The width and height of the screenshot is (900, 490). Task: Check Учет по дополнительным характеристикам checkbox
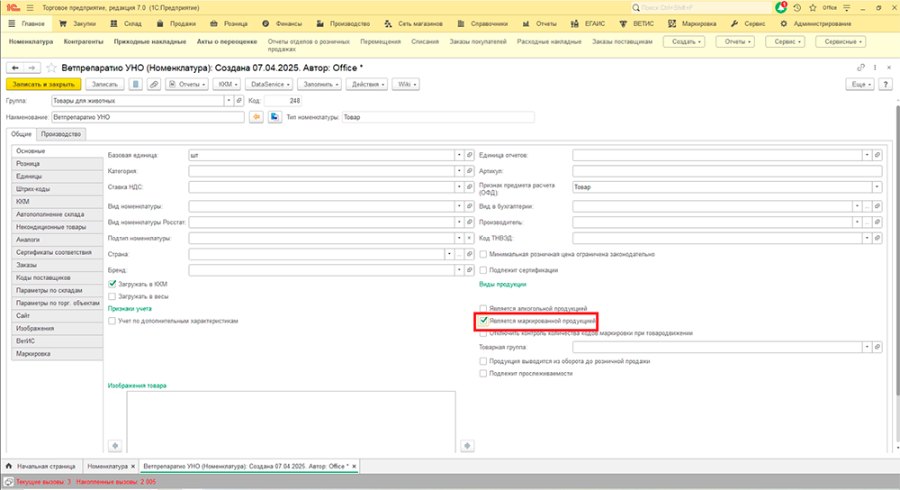(112, 321)
